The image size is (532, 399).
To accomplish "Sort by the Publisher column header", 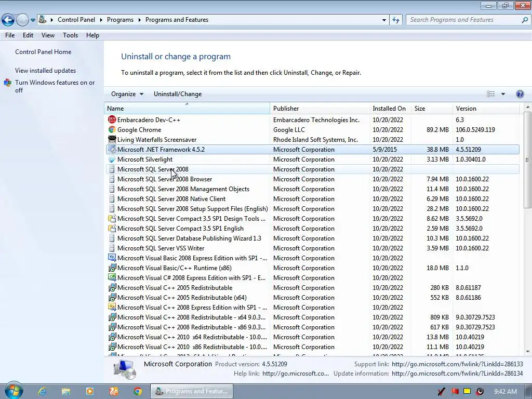I will coord(320,108).
